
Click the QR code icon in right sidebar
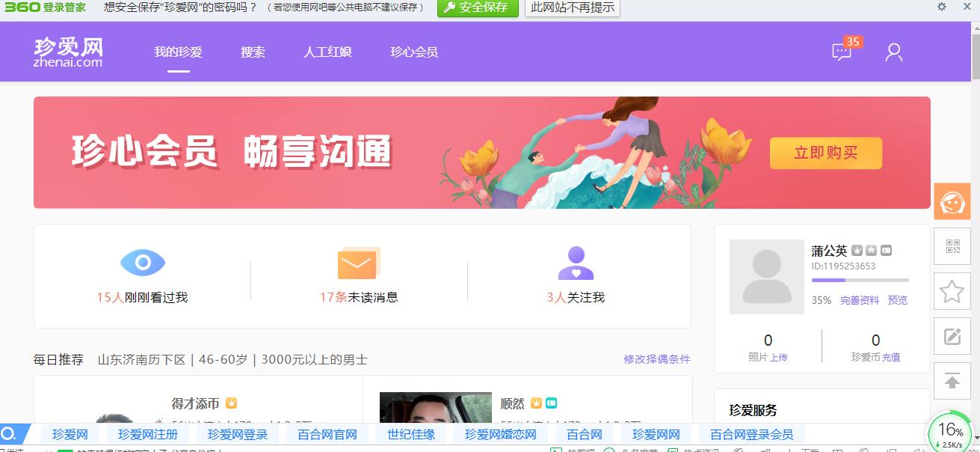coord(952,246)
